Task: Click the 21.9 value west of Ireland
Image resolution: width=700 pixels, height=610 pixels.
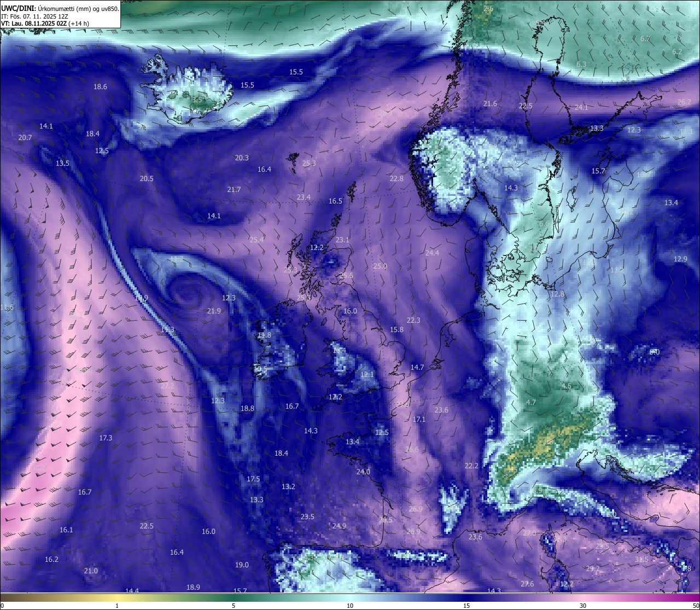Action: pyautogui.click(x=214, y=311)
